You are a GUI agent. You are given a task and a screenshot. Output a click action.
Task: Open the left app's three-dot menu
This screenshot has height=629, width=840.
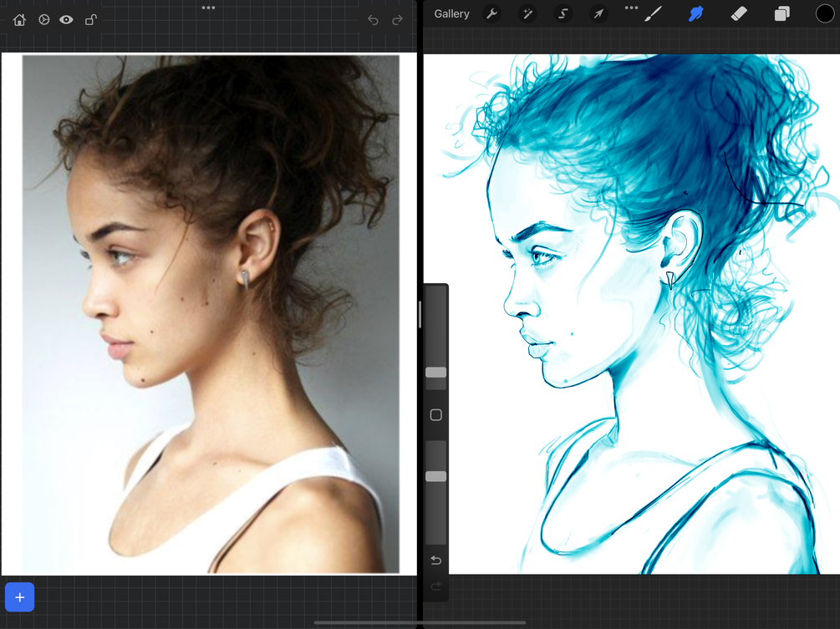click(x=208, y=8)
